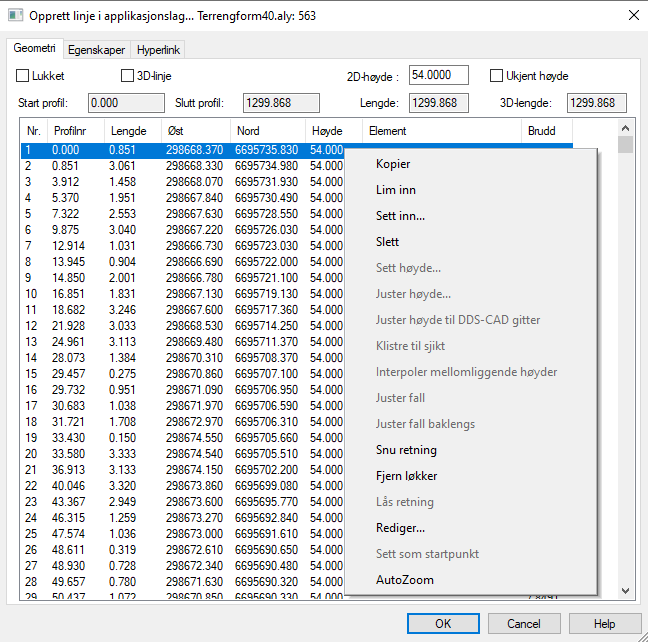This screenshot has width=648, height=642.
Task: Click Sett inn... menu entry
Action: [x=400, y=216]
